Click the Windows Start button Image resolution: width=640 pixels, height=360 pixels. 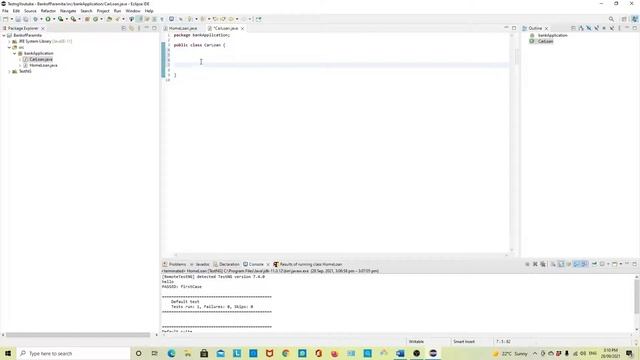tap(8, 353)
